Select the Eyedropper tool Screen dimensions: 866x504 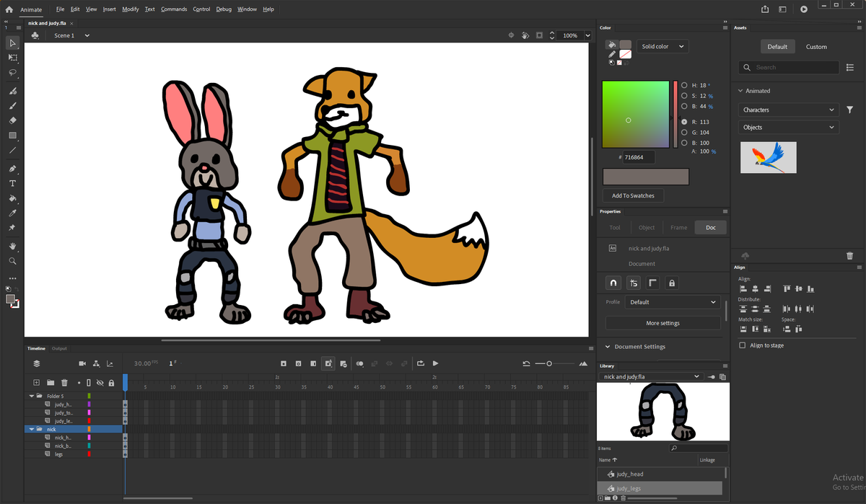(12, 213)
